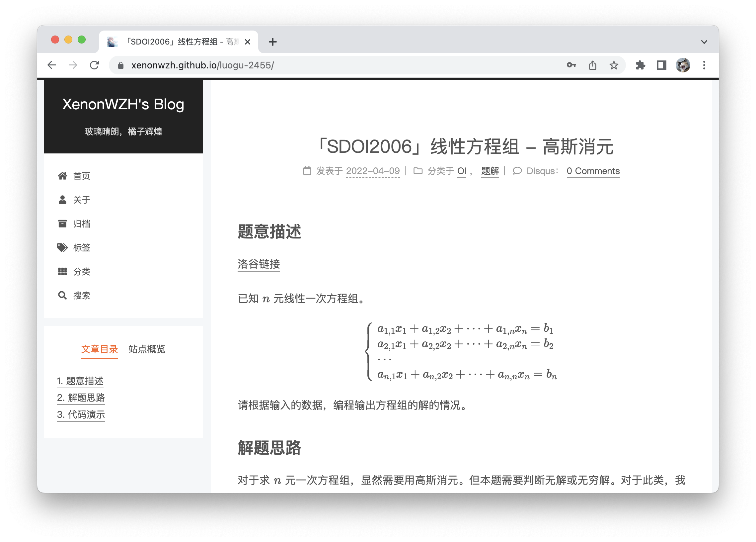The height and width of the screenshot is (542, 756).
Task: Click inside the address bar
Action: pyautogui.click(x=233, y=65)
